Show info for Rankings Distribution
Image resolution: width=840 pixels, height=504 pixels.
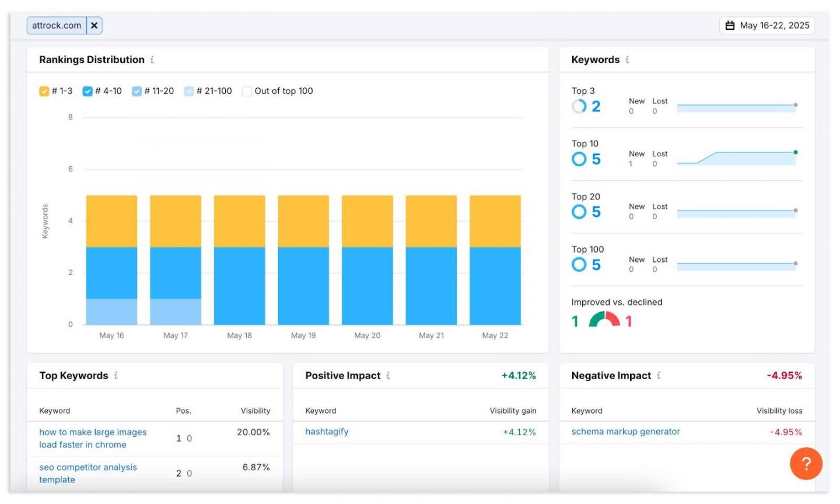pos(152,60)
